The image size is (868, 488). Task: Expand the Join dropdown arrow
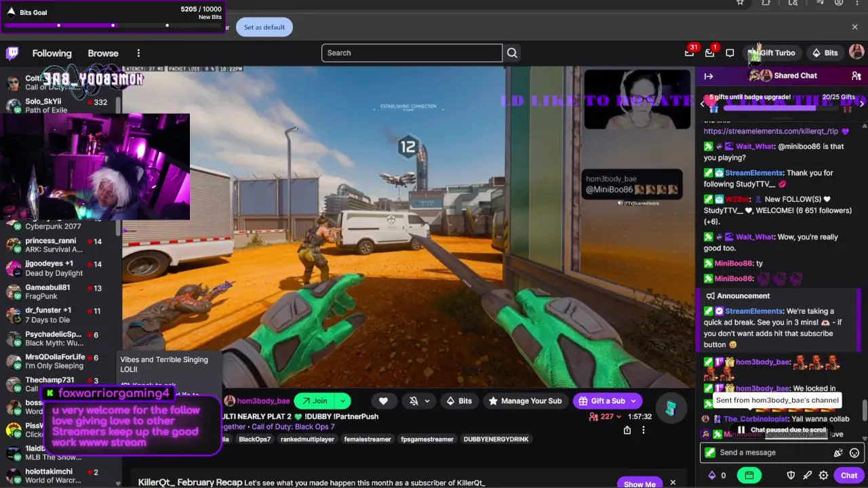point(343,401)
